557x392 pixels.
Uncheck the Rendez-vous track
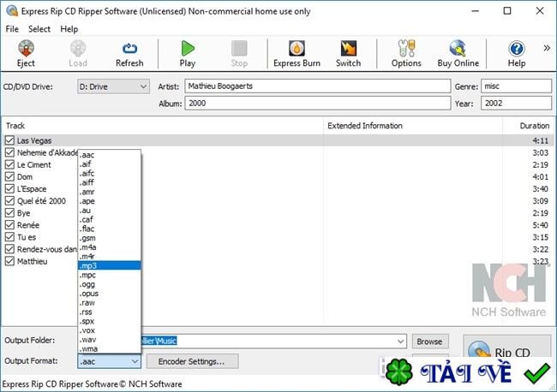pyautogui.click(x=9, y=249)
